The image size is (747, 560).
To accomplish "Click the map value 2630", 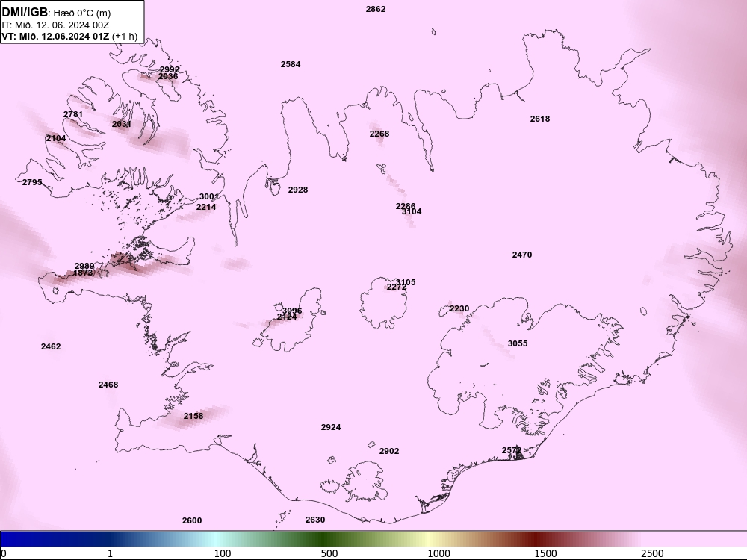I will pos(315,520).
